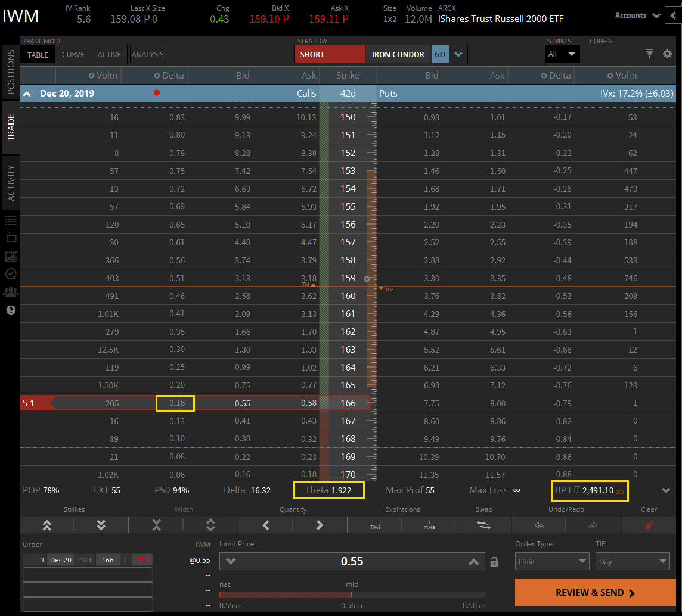The width and height of the screenshot is (682, 616).
Task: Open the follow traders people icon
Action: point(11,292)
